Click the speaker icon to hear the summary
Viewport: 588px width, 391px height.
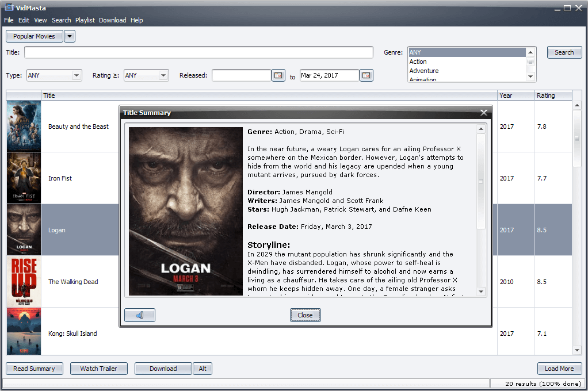(x=139, y=315)
